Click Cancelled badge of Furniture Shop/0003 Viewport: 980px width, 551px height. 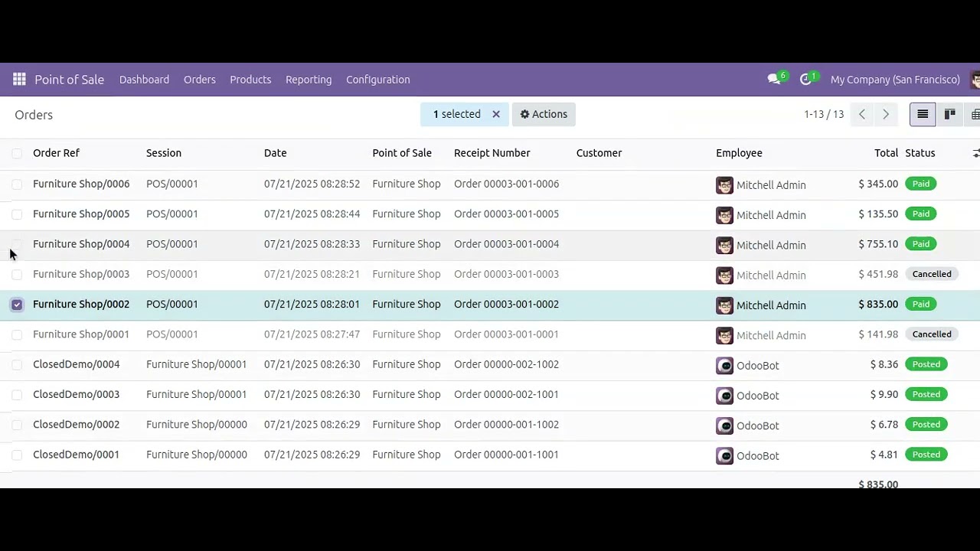932,274
